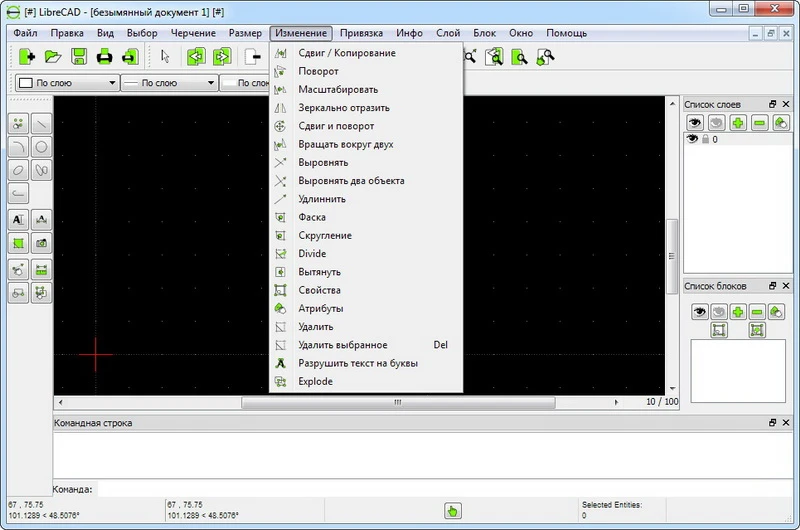This screenshot has height=530, width=800.
Task: Open the 'Привязка' menu
Action: [361, 33]
